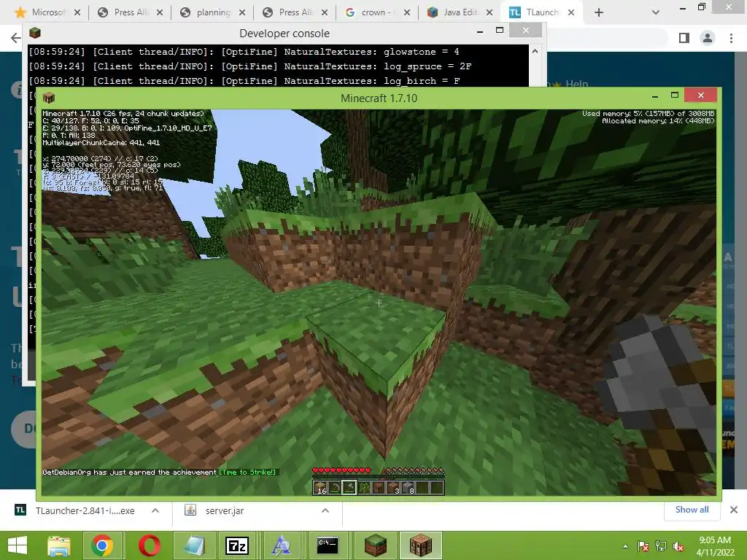The image size is (747, 560).
Task: Open the Chrome three-dot menu
Action: pos(731,38)
